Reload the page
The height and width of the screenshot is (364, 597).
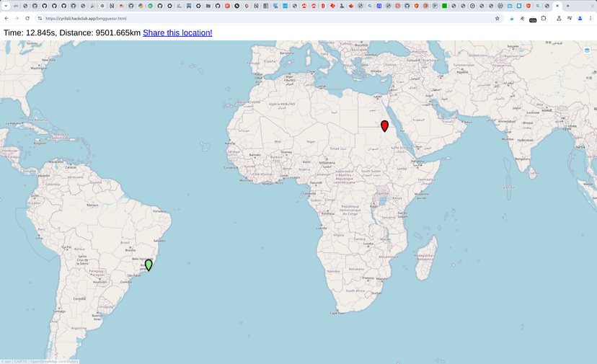(27, 19)
